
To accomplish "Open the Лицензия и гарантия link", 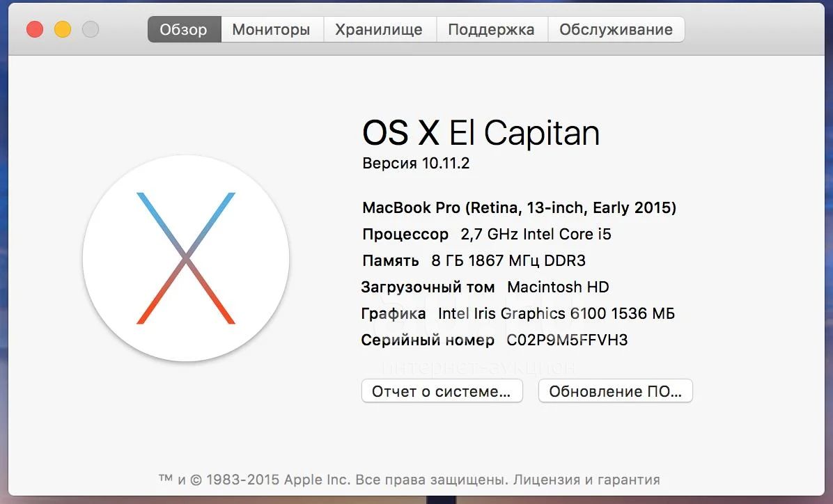I will 586,480.
